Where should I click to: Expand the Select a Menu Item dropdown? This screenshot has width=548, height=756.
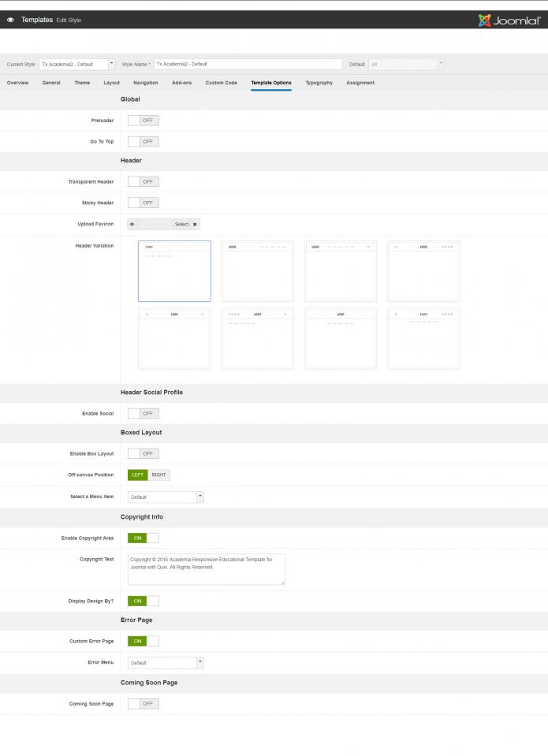166,497
